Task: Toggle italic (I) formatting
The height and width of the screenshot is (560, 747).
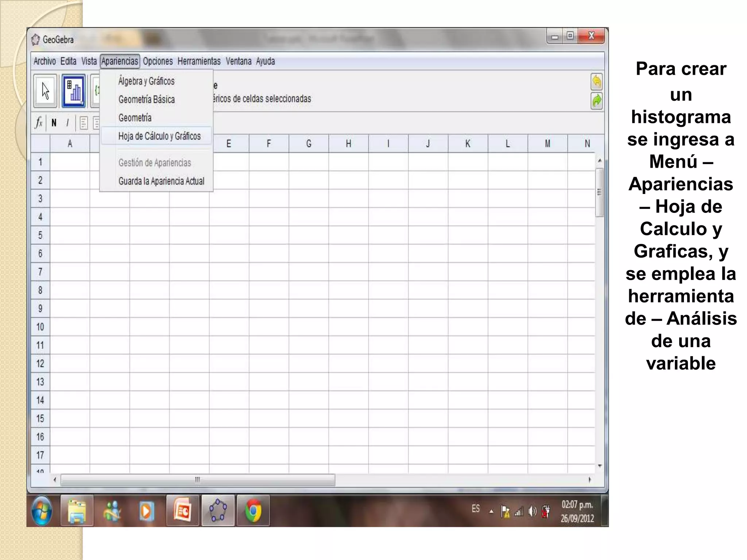Action: pos(67,123)
